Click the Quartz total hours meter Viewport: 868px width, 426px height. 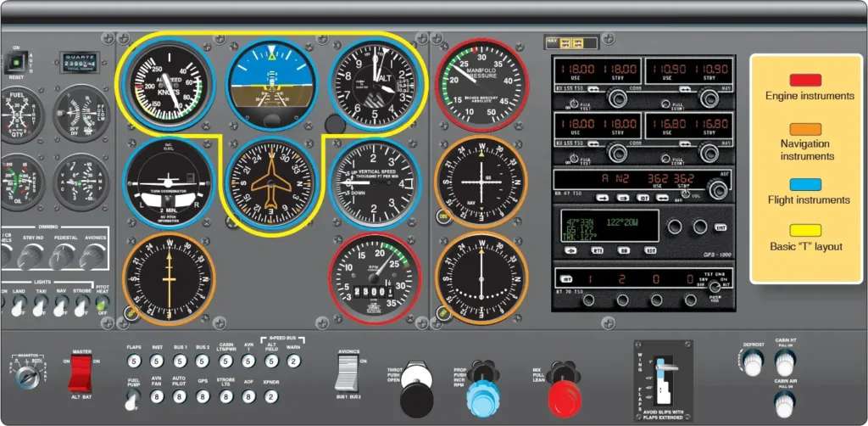pos(80,62)
